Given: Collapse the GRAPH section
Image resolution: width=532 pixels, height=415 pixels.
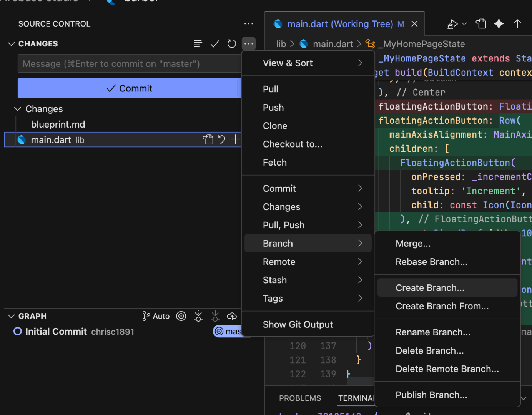Looking at the screenshot, I should tap(11, 316).
